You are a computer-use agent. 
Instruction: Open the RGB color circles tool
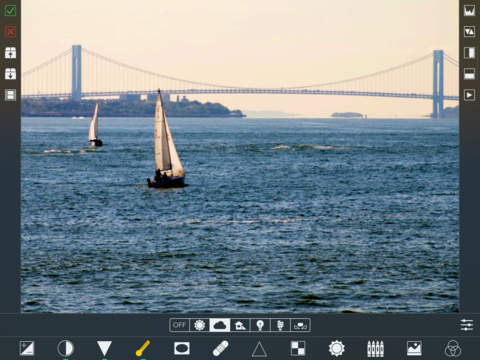click(453, 349)
